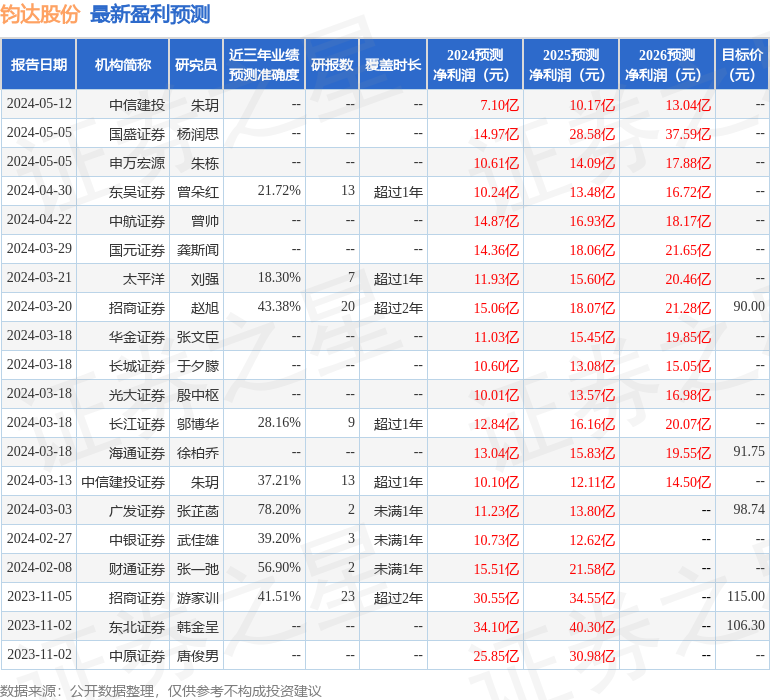Click accuracy value 43.38%
Screen dimensions: 770x700
click(279, 307)
